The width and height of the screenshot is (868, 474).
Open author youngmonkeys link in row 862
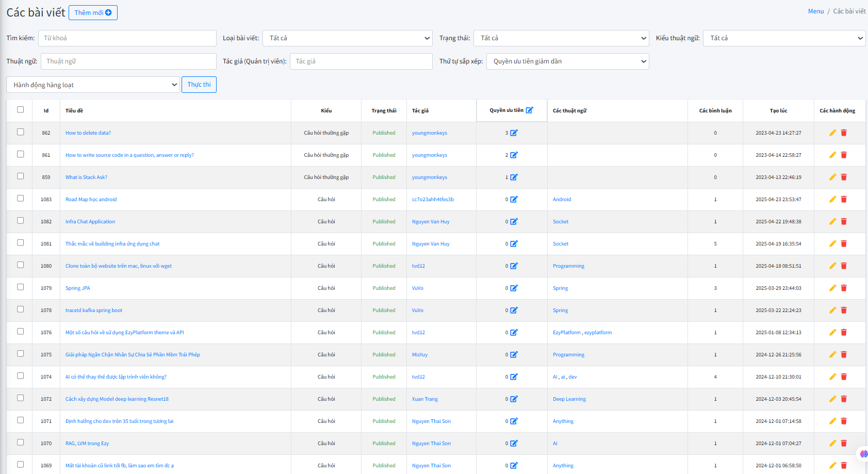pyautogui.click(x=430, y=133)
